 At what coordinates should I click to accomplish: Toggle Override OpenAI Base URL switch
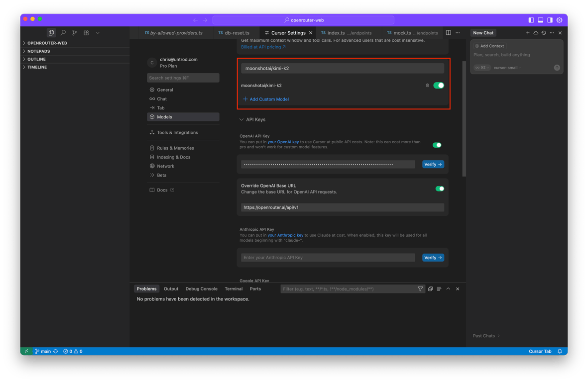click(x=440, y=189)
